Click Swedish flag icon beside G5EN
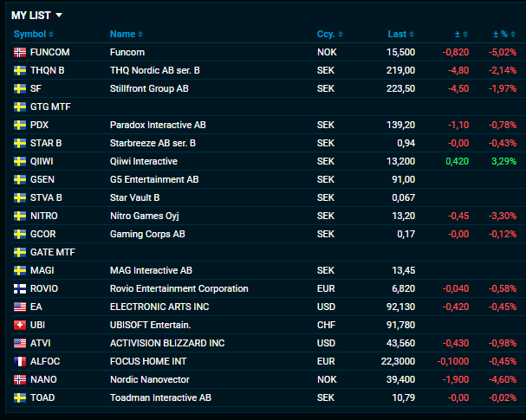The height and width of the screenshot is (420, 526). [20, 179]
